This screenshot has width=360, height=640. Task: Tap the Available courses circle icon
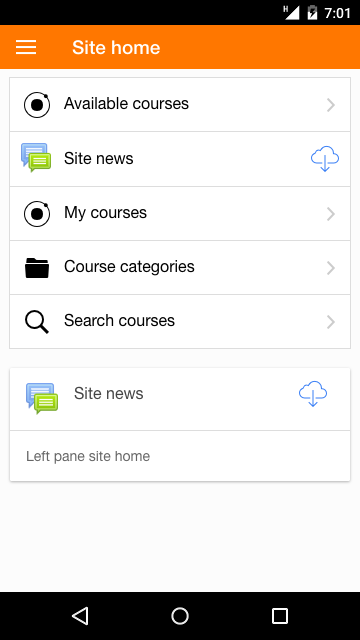(37, 105)
